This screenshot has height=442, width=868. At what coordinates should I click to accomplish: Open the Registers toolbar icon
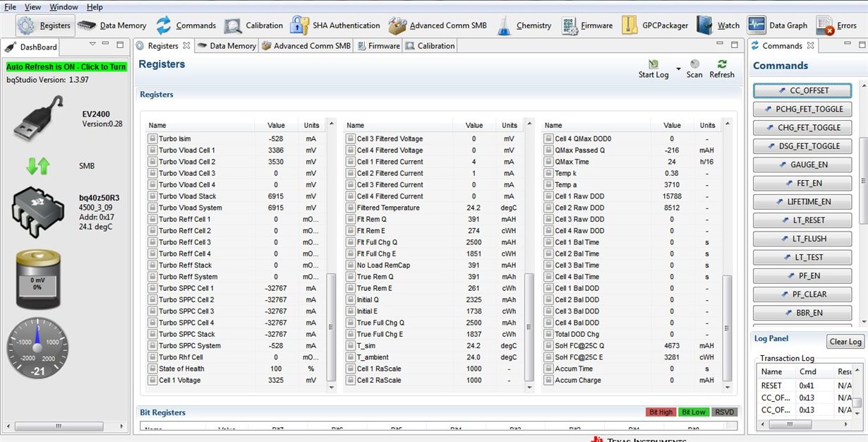tap(44, 25)
